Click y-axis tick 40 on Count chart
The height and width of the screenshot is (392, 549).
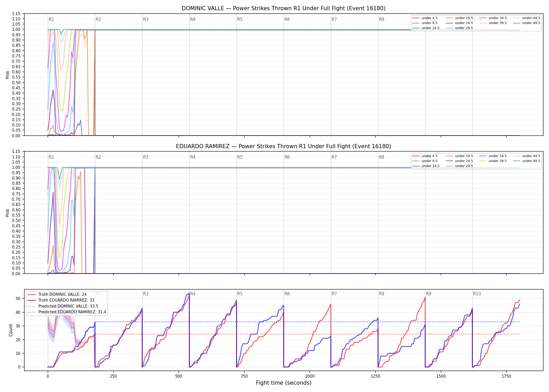(18, 312)
